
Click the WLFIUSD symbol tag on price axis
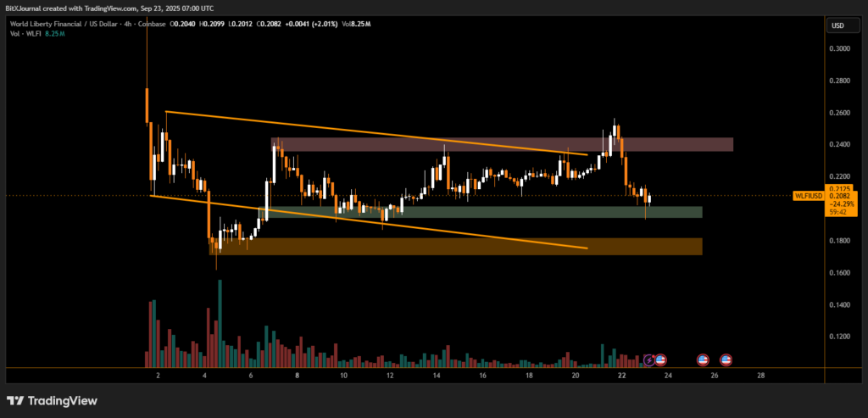pyautogui.click(x=806, y=196)
